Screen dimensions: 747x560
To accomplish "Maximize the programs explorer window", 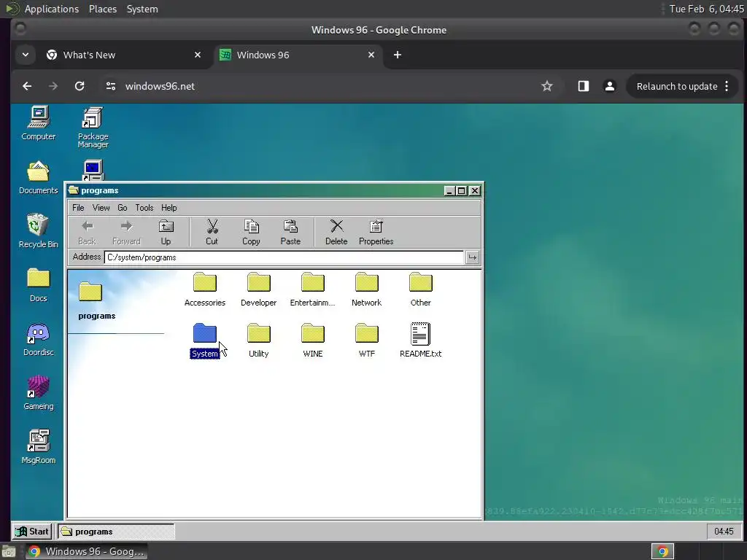I will click(461, 190).
